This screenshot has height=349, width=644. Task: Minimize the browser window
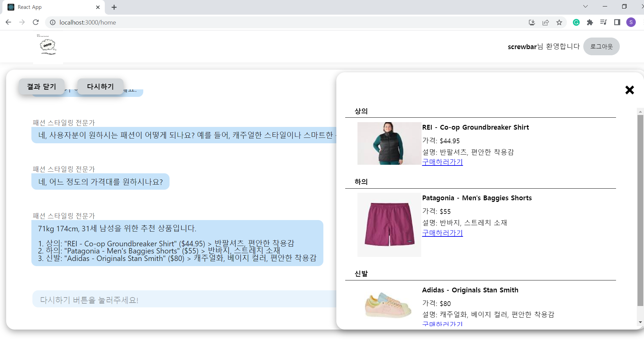click(x=605, y=6)
